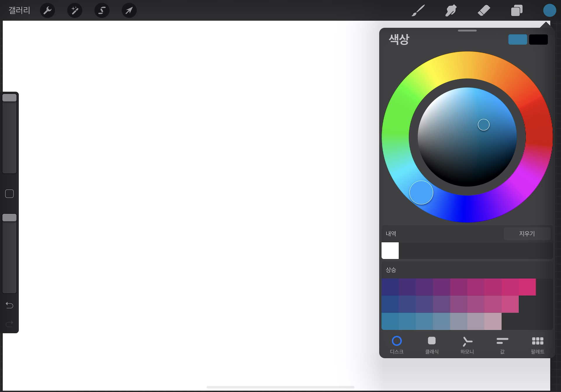Go back to 갤러리 gallery
Image resolution: width=561 pixels, height=392 pixels.
tap(19, 11)
